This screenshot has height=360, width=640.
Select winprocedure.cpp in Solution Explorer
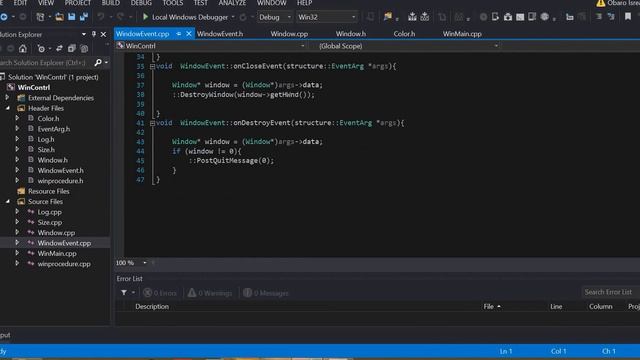[64, 264]
